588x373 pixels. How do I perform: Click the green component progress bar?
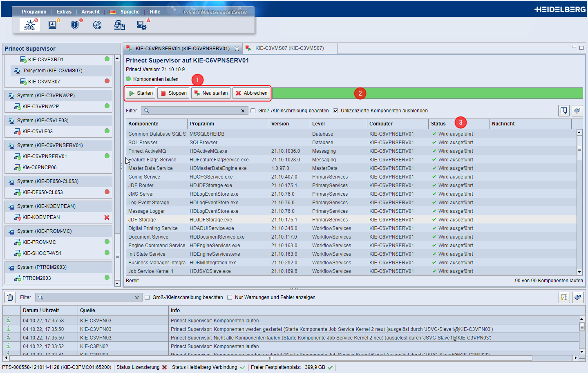click(x=427, y=93)
